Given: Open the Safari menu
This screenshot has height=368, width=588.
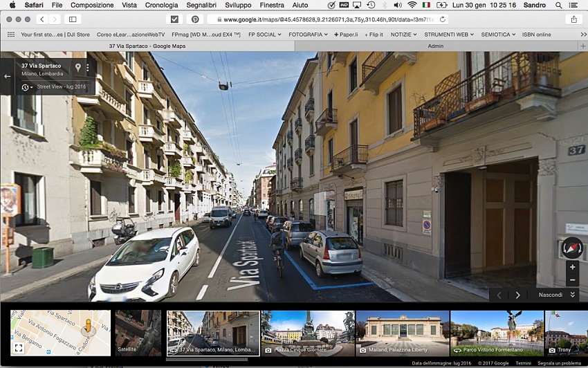Looking at the screenshot, I should [34, 6].
